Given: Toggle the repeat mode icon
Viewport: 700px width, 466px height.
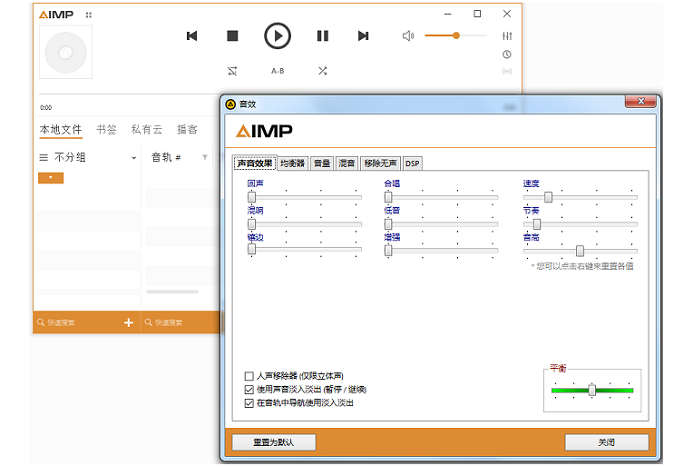Looking at the screenshot, I should tap(232, 71).
